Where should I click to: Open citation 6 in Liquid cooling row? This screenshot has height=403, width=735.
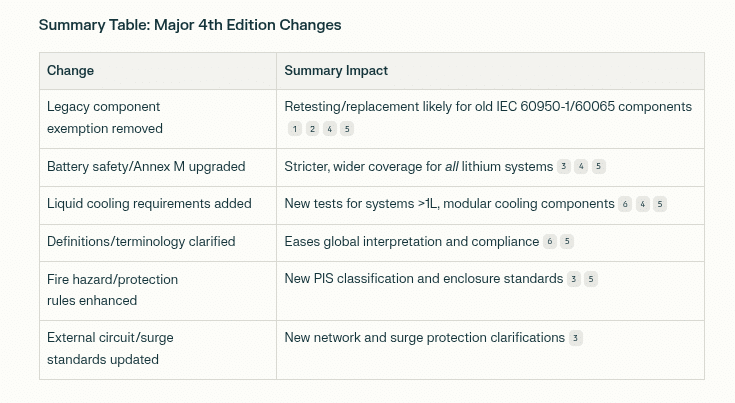coord(625,204)
